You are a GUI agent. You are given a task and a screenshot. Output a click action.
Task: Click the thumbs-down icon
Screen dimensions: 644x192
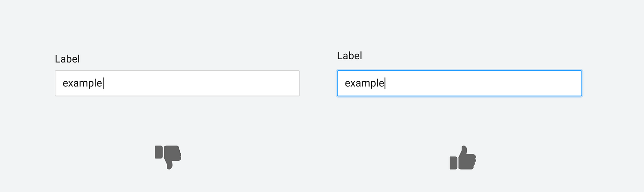point(168,157)
